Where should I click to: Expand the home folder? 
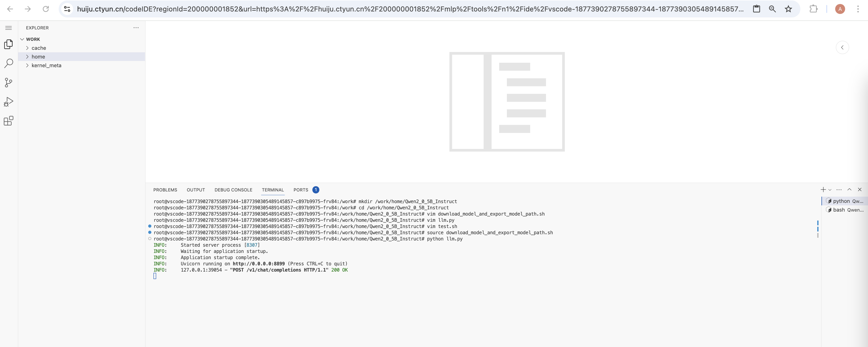[x=82, y=57]
